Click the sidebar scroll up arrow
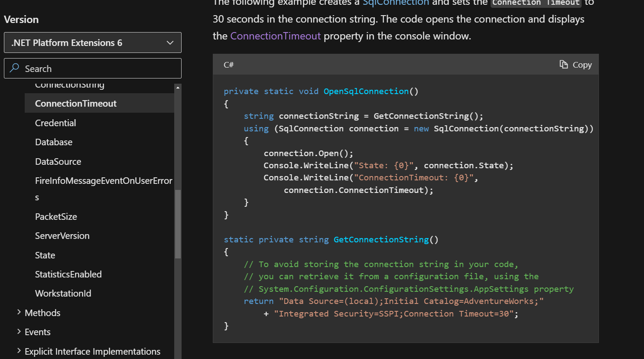644x359 pixels. click(x=178, y=88)
